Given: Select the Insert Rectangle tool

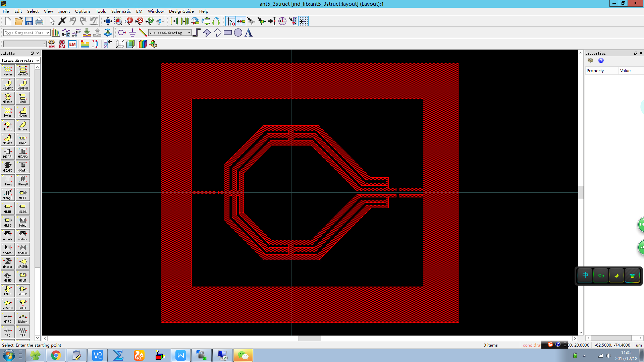Looking at the screenshot, I should 228,33.
